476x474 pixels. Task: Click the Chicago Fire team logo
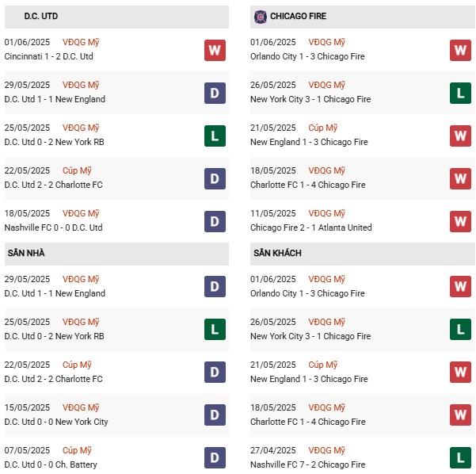[x=260, y=16]
